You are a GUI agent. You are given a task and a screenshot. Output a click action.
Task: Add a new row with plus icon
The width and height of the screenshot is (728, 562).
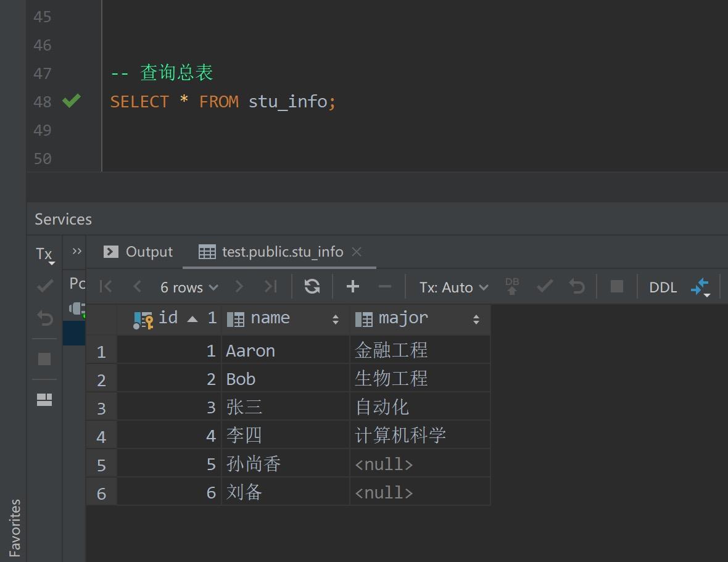353,287
